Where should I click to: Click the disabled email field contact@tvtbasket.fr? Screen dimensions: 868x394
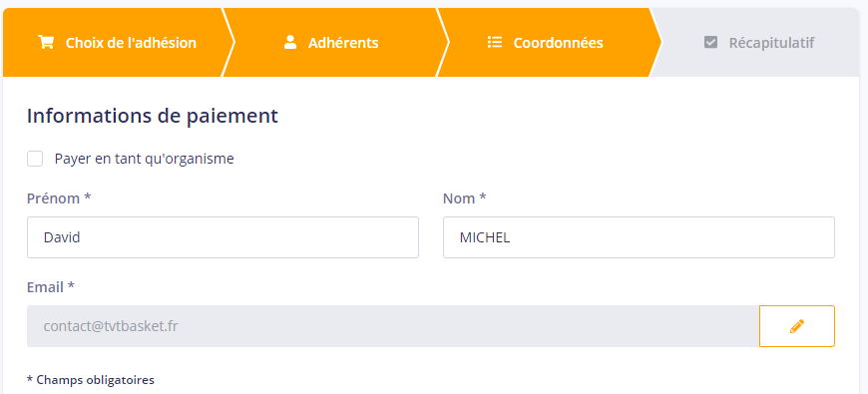click(x=393, y=326)
